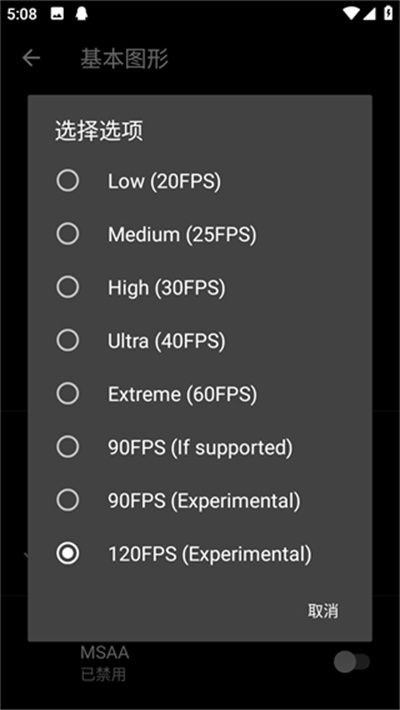Tap the Wi-Fi status icon
The height and width of the screenshot is (710, 400).
(x=352, y=14)
